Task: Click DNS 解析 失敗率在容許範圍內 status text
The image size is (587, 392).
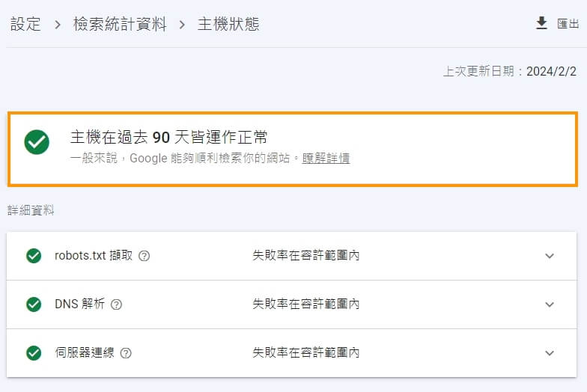Action: click(305, 304)
